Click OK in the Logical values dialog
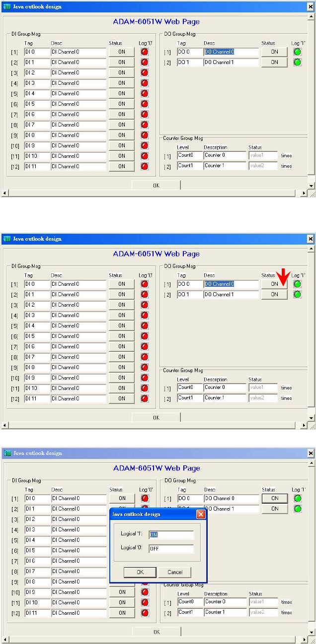Viewport: 316px width, 644px height. click(x=140, y=572)
